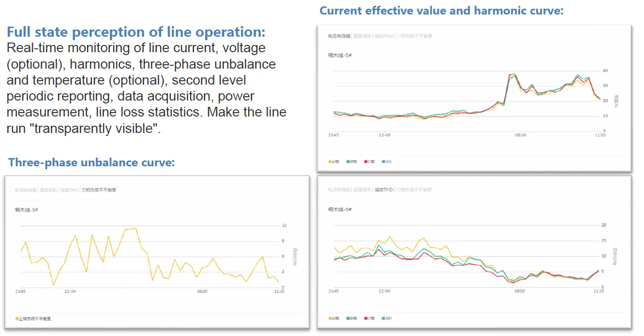Switch to 温度波形 tab in top-right chart
The height and width of the screenshot is (336, 644).
(x=362, y=36)
